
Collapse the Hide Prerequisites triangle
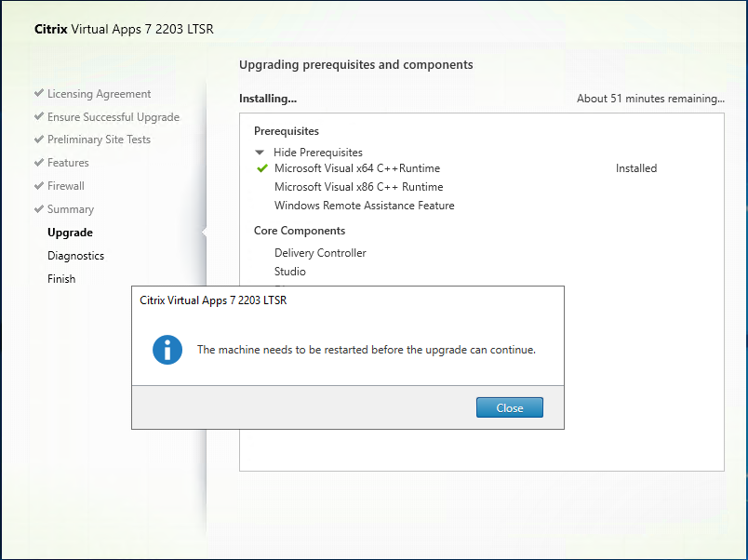click(x=260, y=153)
